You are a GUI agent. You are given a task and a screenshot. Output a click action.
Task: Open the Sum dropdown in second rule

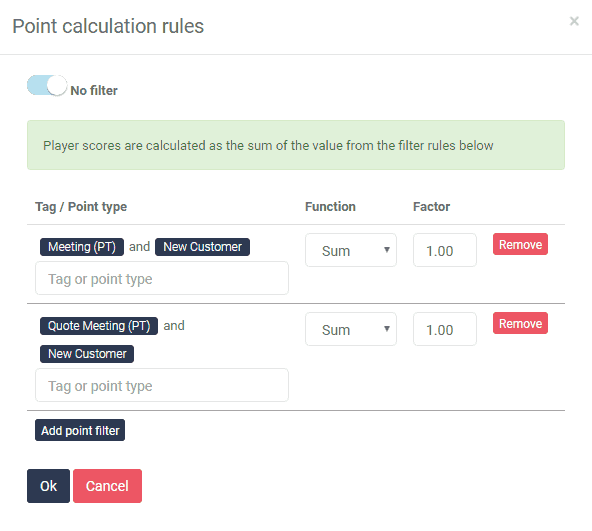point(351,329)
